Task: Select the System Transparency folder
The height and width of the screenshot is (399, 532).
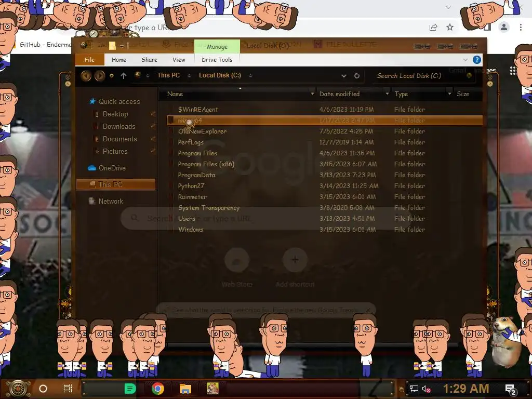Action: pyautogui.click(x=209, y=208)
